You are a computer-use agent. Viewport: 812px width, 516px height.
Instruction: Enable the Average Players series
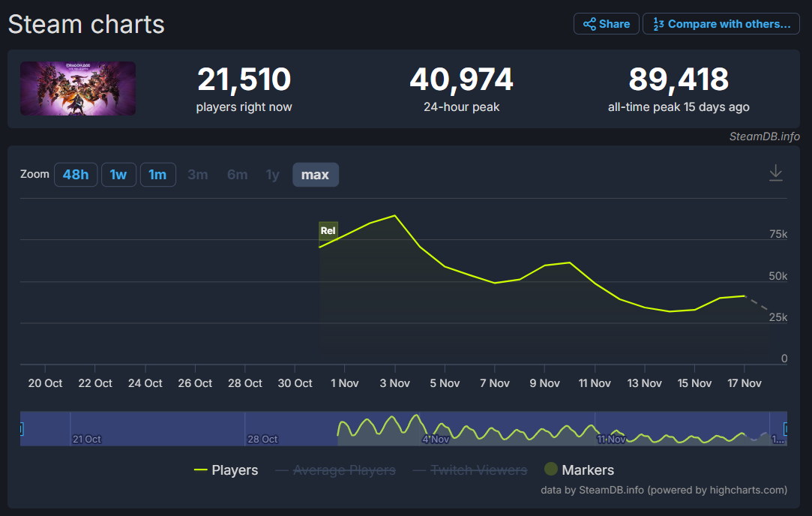click(336, 470)
